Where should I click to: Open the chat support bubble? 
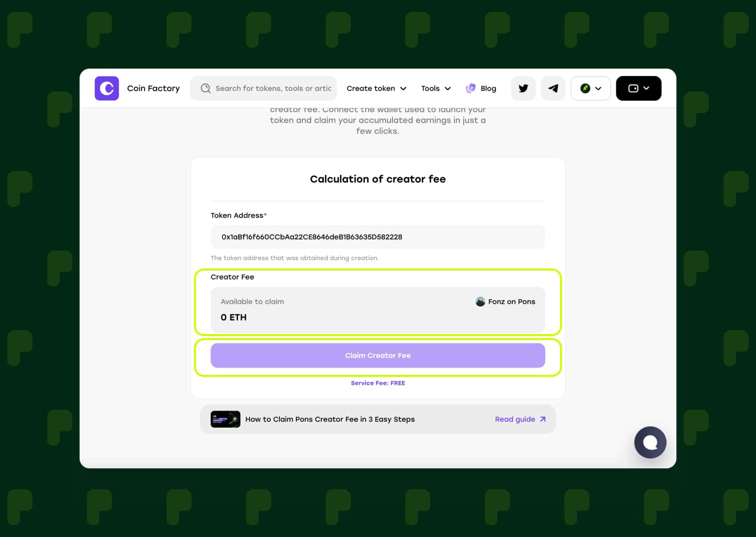pyautogui.click(x=650, y=443)
